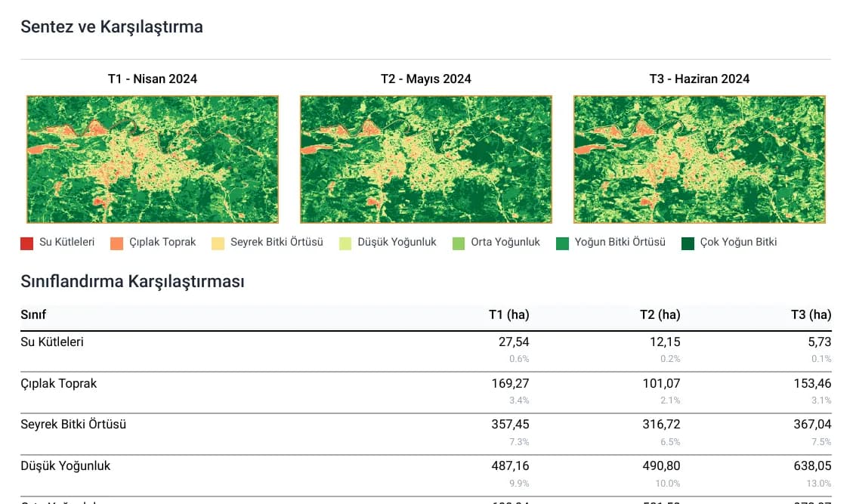
Task: Click the 'T1 - Nisan 2024' map title
Action: click(153, 79)
